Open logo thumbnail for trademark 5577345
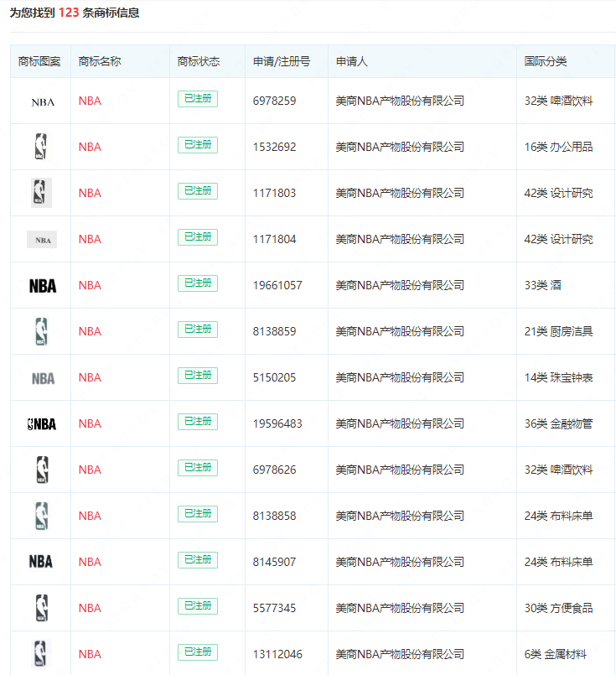This screenshot has height=675, width=616. click(x=42, y=607)
